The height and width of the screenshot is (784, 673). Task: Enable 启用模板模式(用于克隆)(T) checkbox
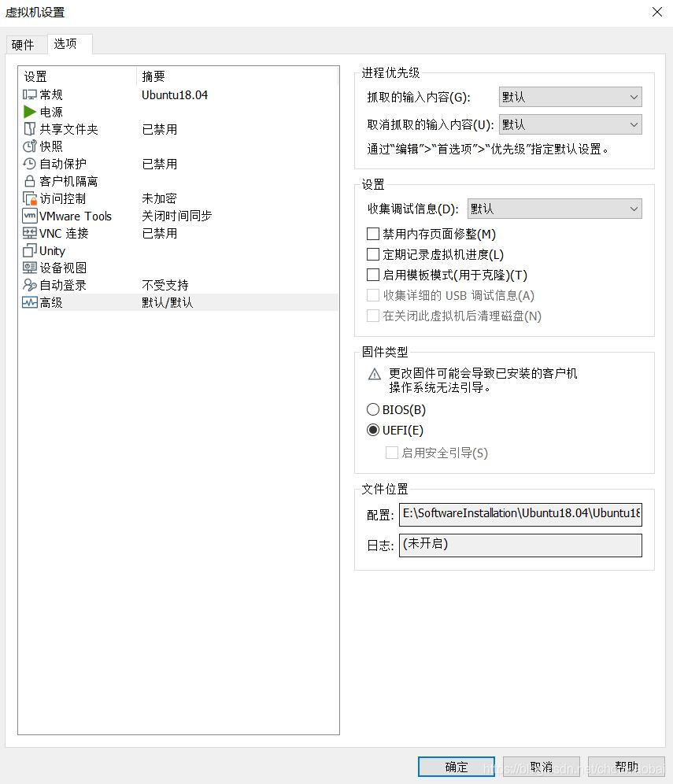pos(373,275)
